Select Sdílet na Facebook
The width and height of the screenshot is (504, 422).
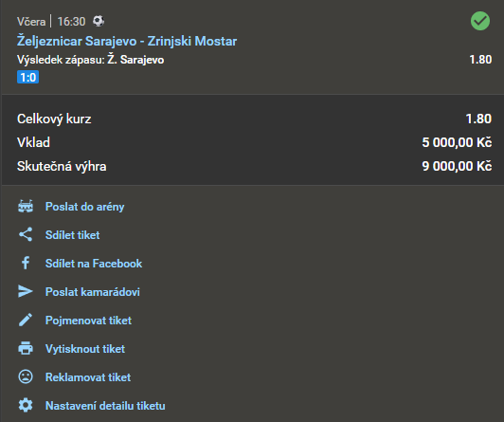pos(94,264)
